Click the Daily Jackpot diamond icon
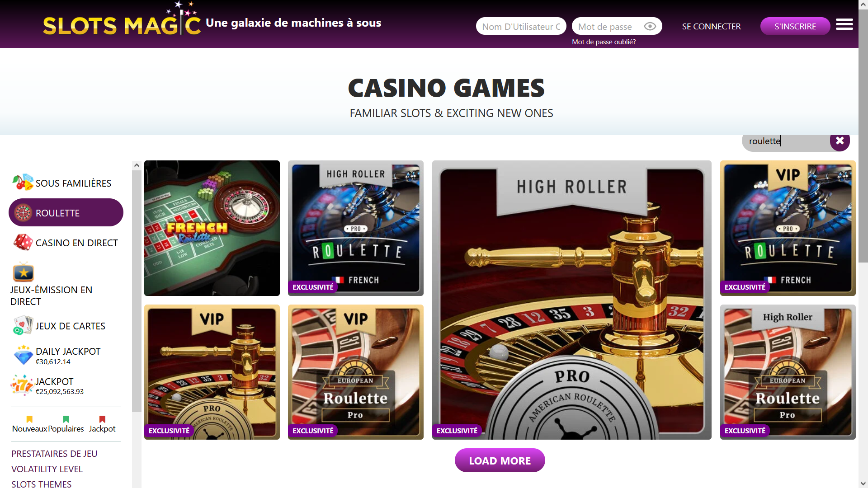Image resolution: width=868 pixels, height=488 pixels. [x=23, y=355]
